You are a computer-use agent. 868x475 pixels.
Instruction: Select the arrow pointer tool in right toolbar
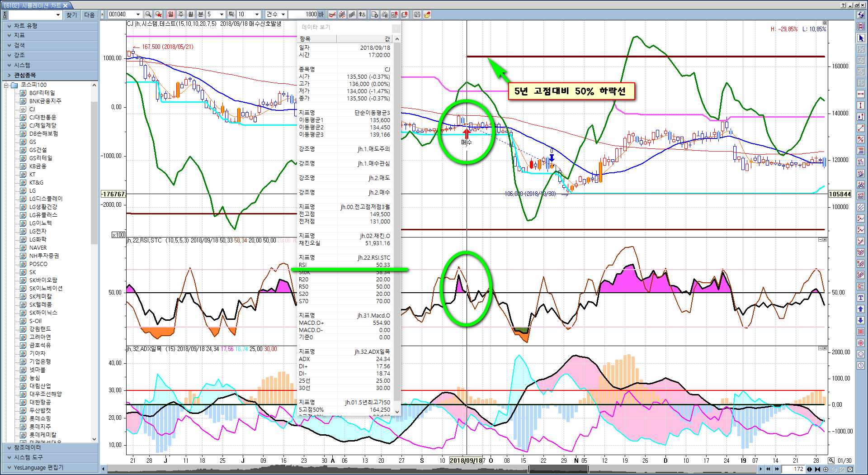pos(861,38)
